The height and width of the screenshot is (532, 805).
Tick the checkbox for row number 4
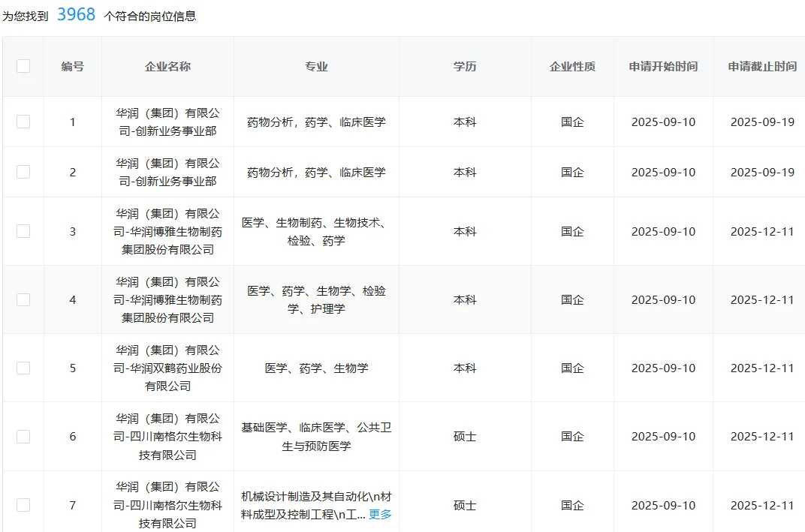tap(23, 299)
